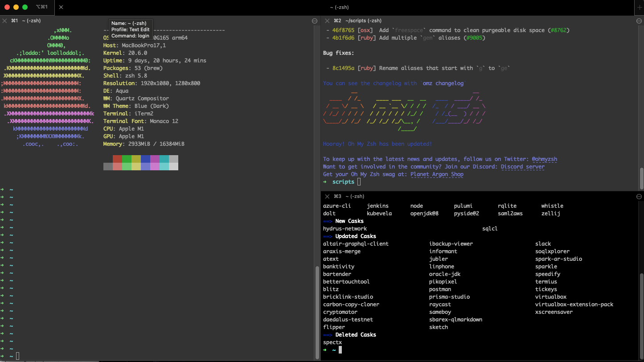Click the blue color swatch in neofetch output

145,159
